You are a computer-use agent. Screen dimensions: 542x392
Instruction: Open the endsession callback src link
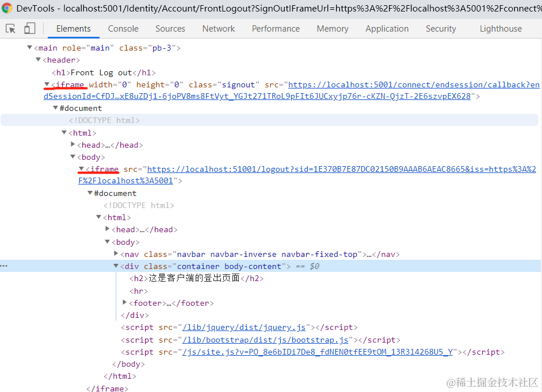pyautogui.click(x=291, y=90)
